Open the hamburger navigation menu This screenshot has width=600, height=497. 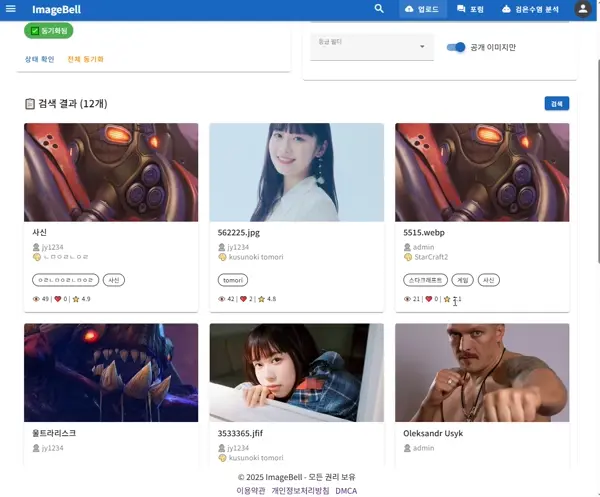[11, 9]
